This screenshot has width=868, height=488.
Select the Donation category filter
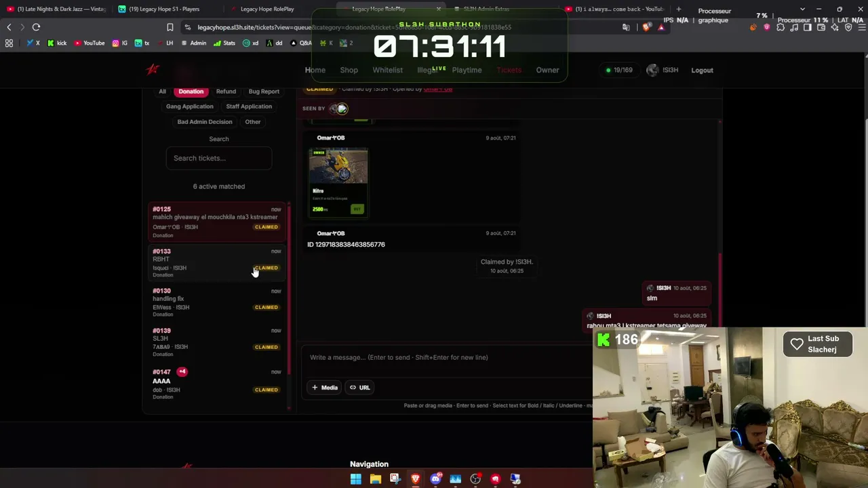tap(191, 91)
